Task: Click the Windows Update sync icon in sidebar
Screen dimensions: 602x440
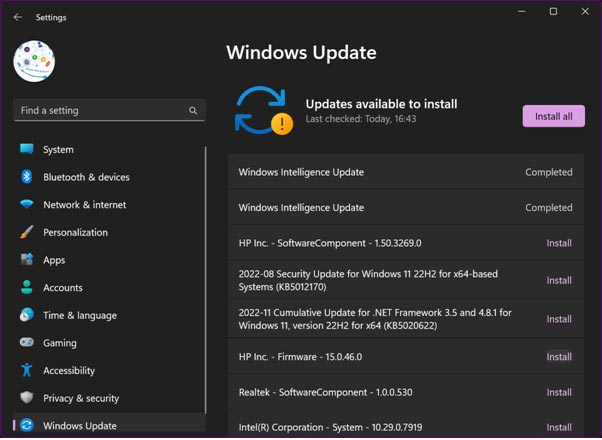Action: [26, 425]
